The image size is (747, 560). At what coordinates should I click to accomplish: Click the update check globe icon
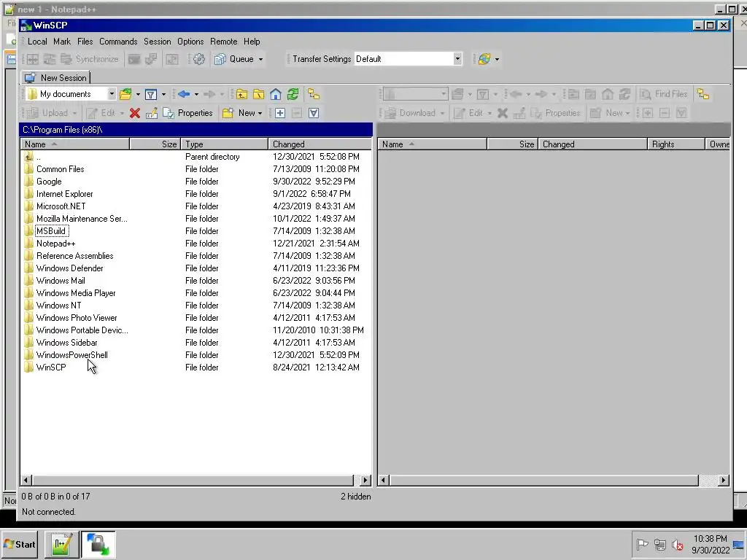point(484,59)
